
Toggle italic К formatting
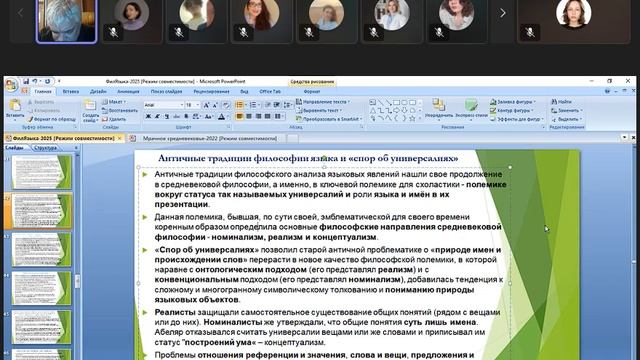click(x=157, y=116)
